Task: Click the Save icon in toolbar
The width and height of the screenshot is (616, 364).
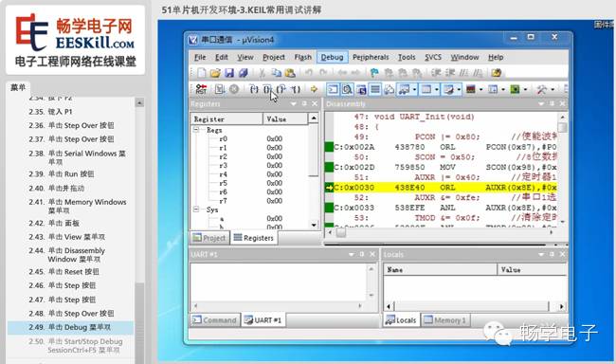Action: click(x=229, y=73)
